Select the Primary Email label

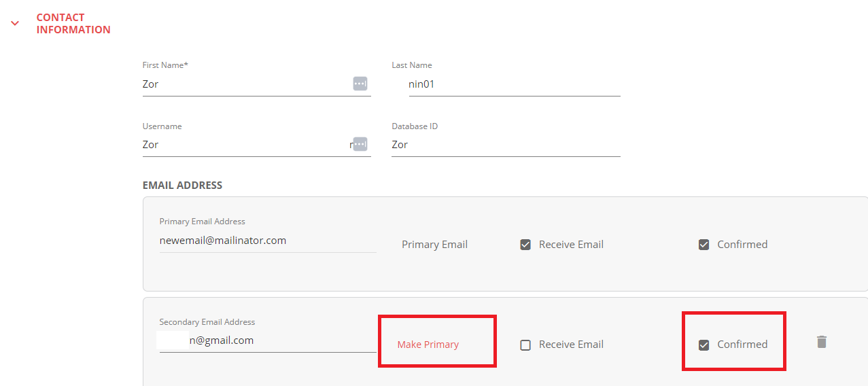pyautogui.click(x=434, y=245)
